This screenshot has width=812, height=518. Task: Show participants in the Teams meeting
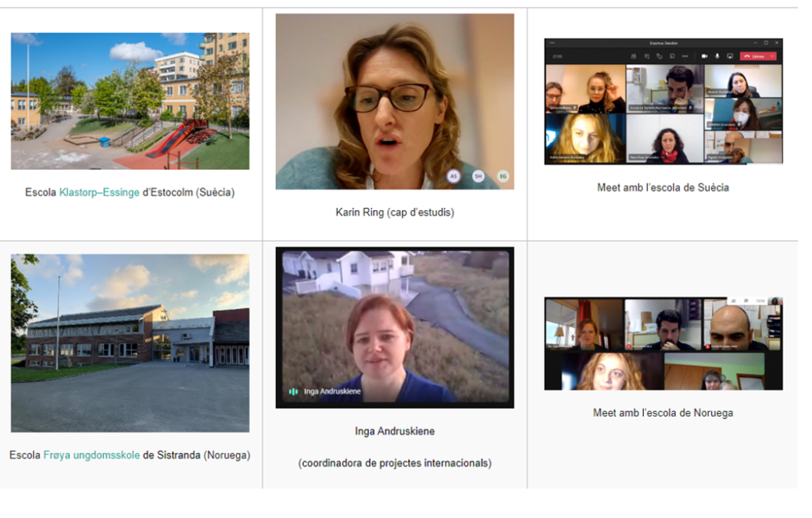(634, 56)
